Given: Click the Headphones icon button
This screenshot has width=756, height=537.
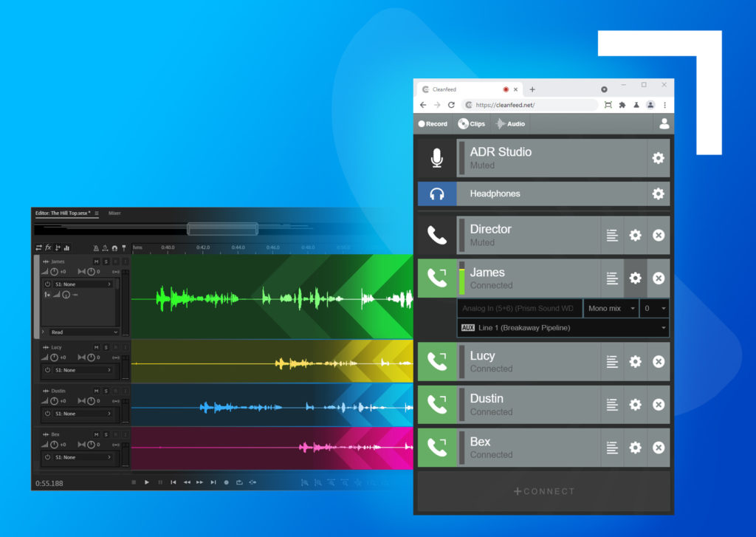Looking at the screenshot, I should point(437,194).
